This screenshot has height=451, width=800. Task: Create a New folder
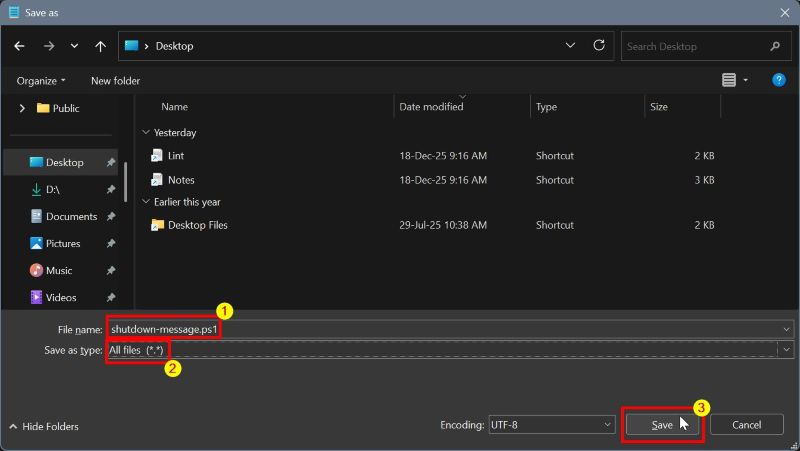pyautogui.click(x=115, y=81)
